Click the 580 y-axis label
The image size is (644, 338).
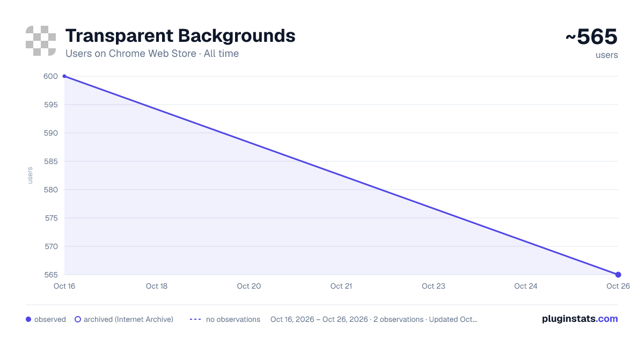coord(50,190)
